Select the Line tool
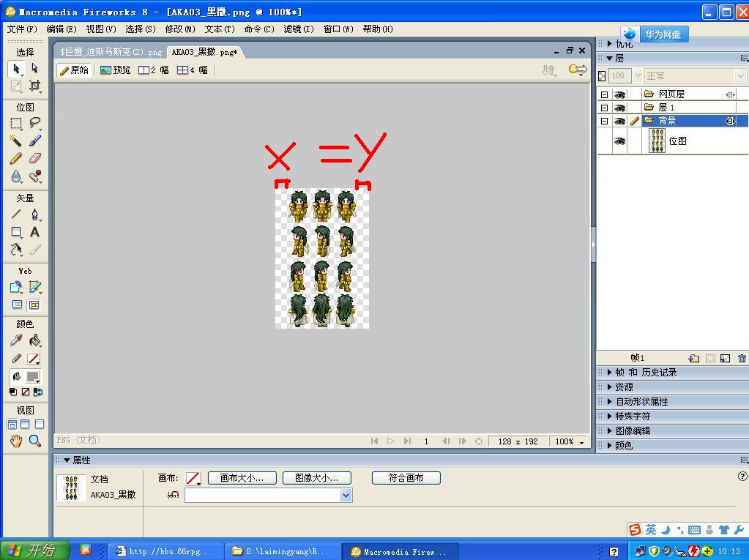The width and height of the screenshot is (749, 560). (x=16, y=214)
